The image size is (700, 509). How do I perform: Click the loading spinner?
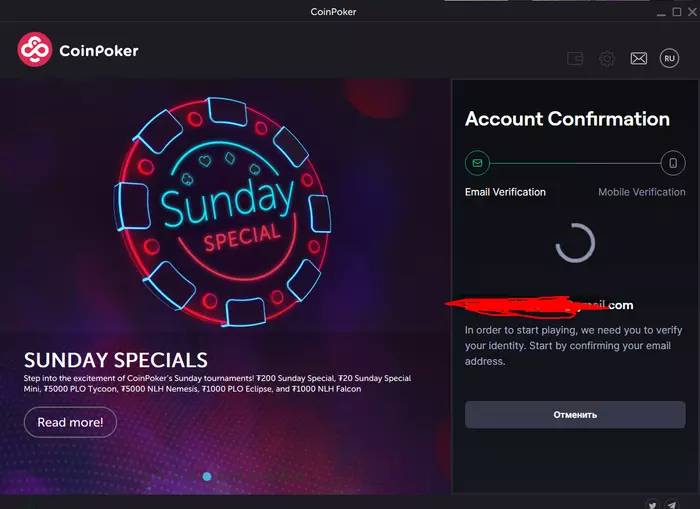click(575, 243)
